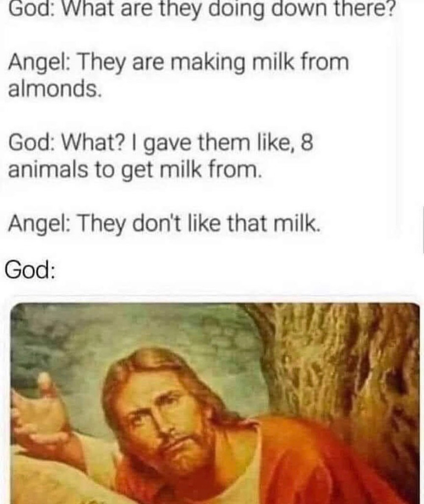424x504 pixels.
Task: Click the thin vertical bar at right edge
Action: 423,230
